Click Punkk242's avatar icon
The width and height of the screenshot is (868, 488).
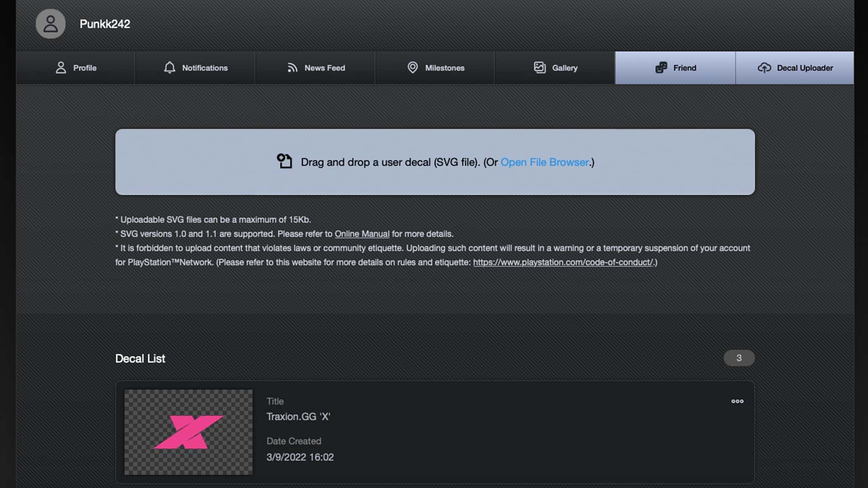click(x=50, y=24)
